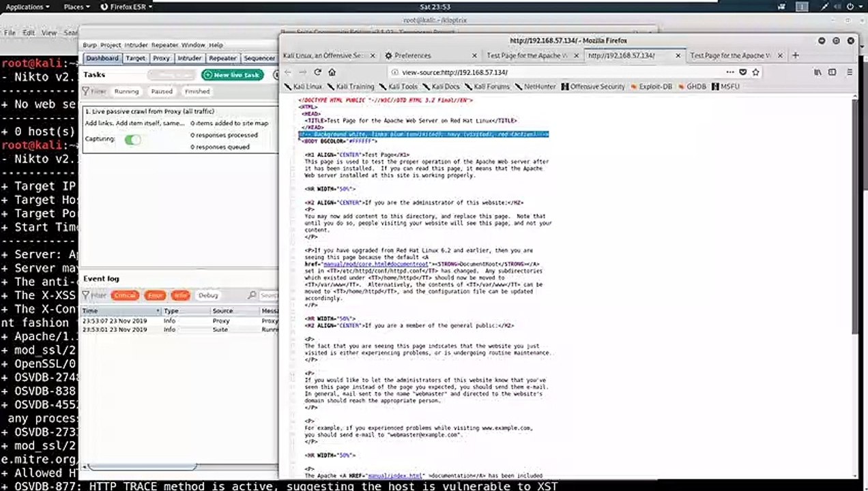Bookmark this page with the star
868x491 pixels.
point(756,72)
